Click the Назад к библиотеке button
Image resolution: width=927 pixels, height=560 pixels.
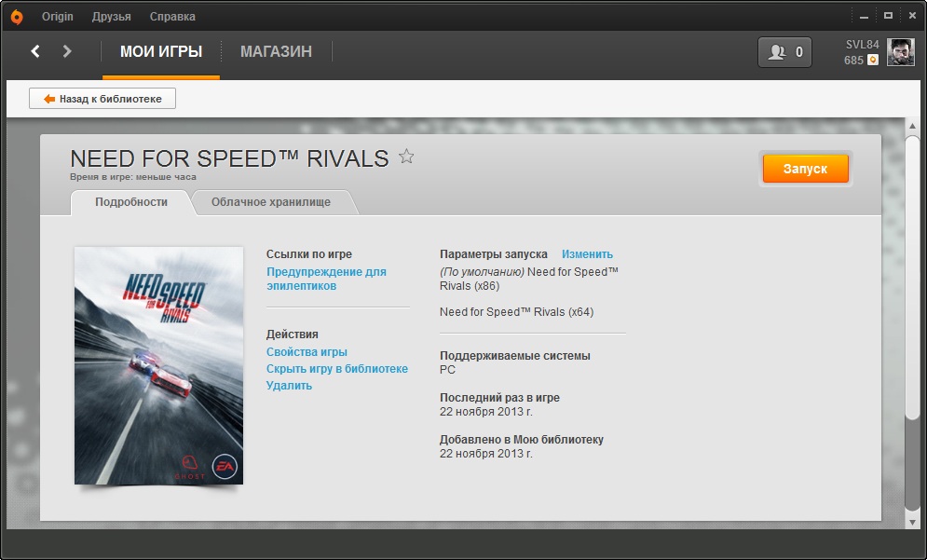(x=102, y=99)
